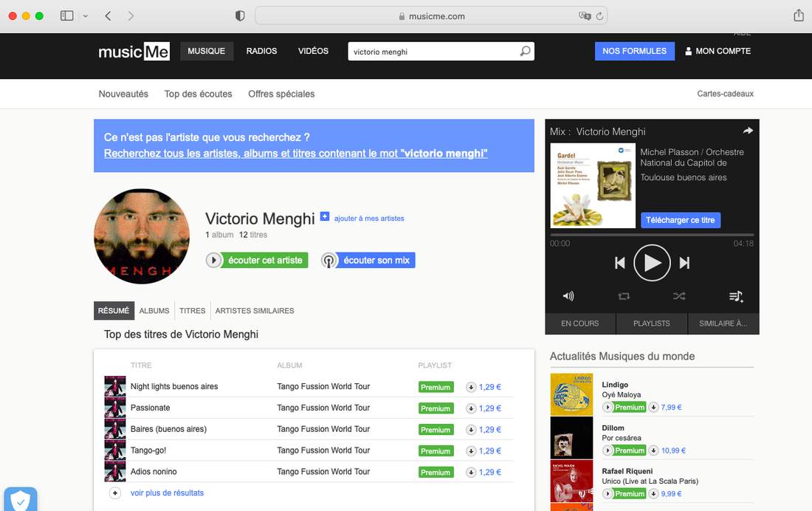Open SIMILAIRE À player tab
812x511 pixels.
723,323
